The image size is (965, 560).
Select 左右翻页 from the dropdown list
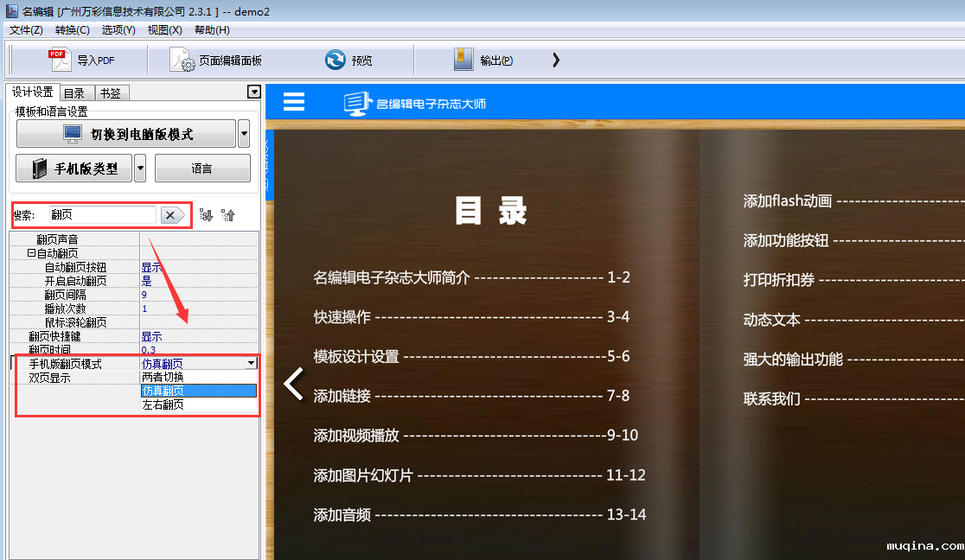point(163,404)
